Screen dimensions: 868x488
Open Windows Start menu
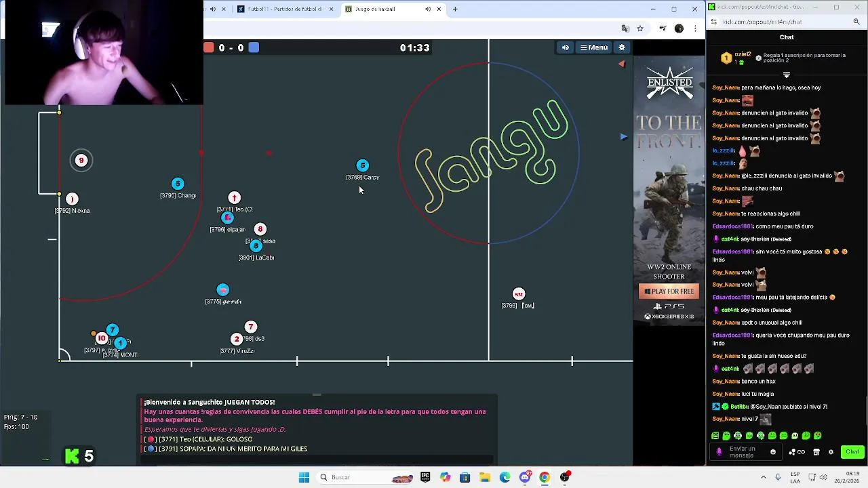[304, 477]
